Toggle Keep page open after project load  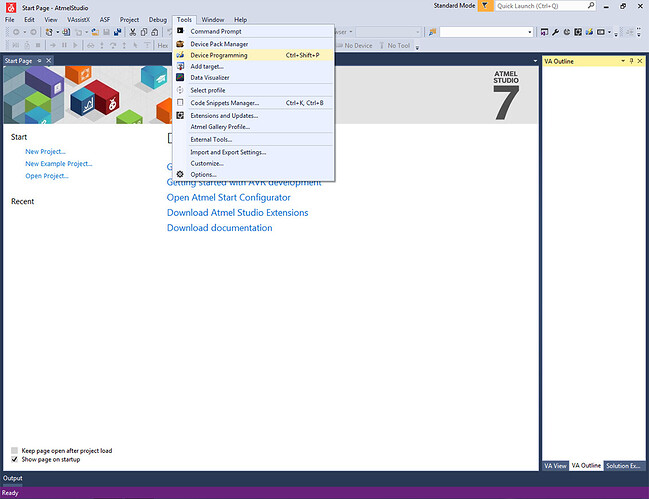point(14,451)
